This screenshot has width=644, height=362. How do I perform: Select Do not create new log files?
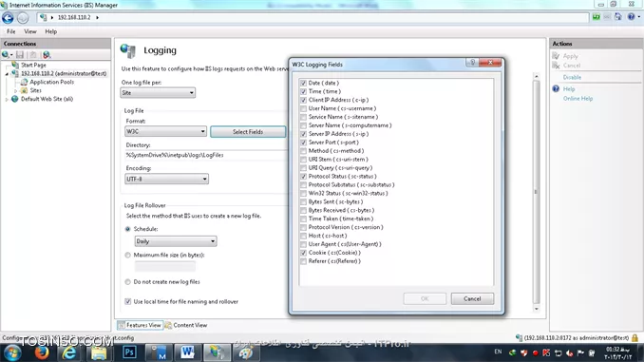[127, 282]
